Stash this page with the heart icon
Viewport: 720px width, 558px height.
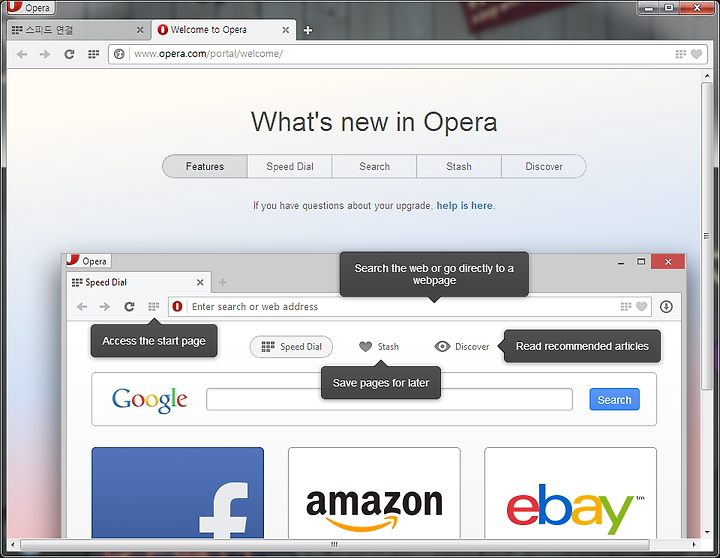696,54
